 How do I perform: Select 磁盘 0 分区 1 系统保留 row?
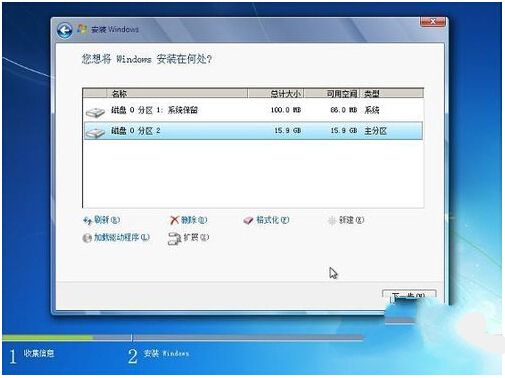pyautogui.click(x=253, y=110)
